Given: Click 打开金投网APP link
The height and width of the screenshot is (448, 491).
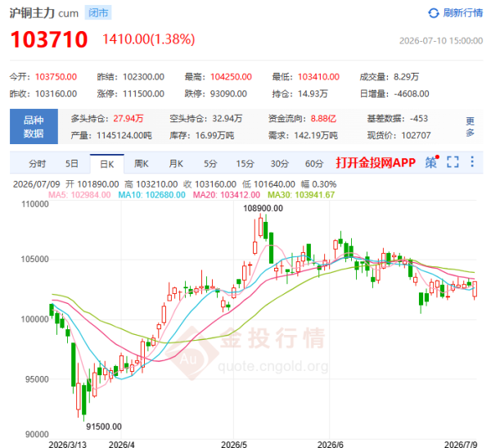Looking at the screenshot, I should [x=376, y=163].
